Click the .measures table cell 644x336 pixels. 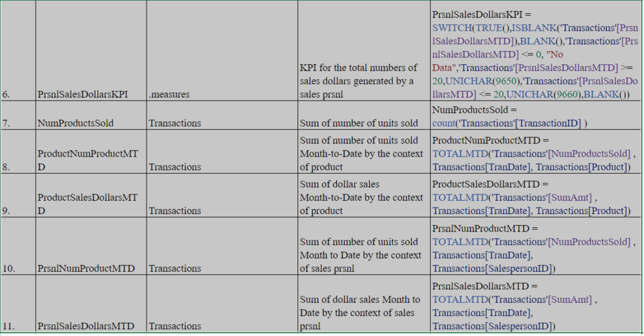[222, 50]
